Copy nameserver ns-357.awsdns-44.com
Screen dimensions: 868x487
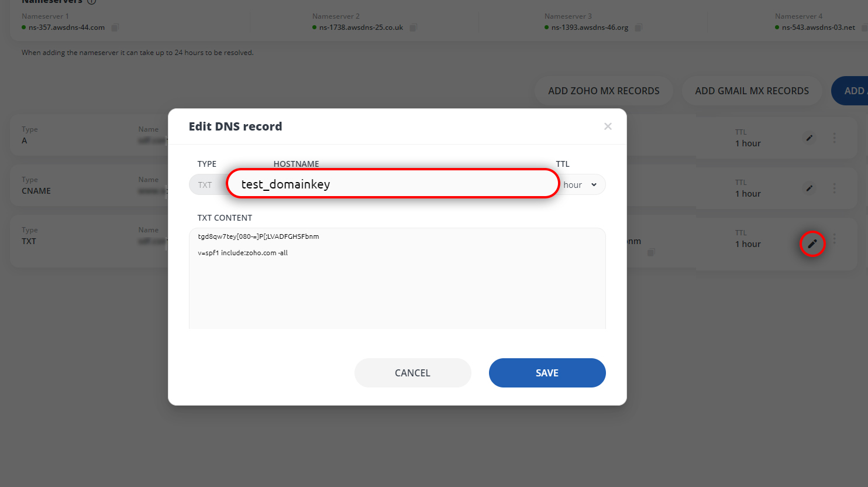(x=115, y=28)
